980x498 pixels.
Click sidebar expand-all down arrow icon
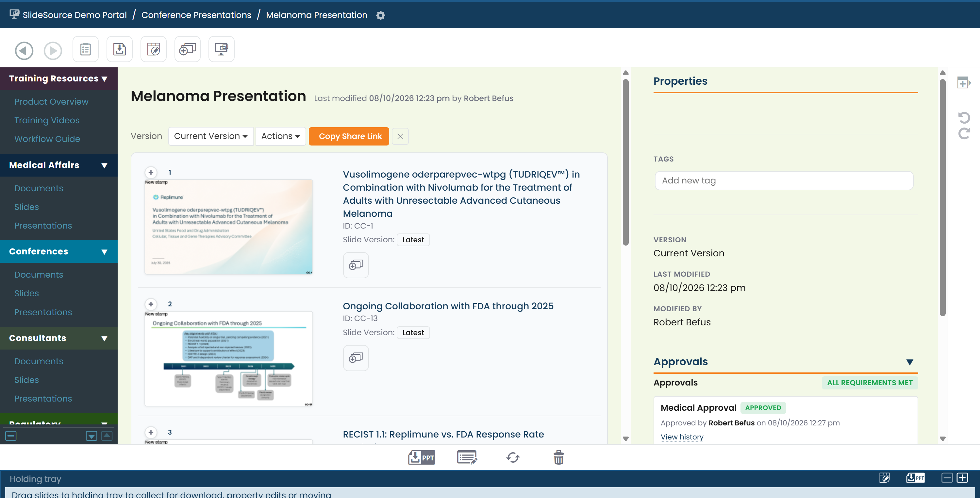(91, 436)
